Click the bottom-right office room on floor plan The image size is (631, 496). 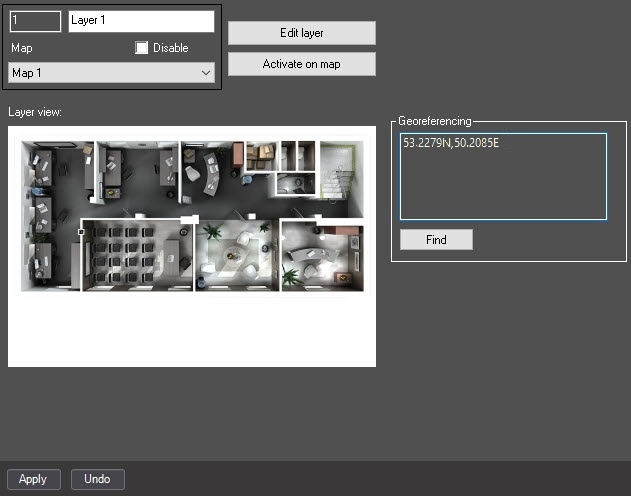click(x=318, y=255)
